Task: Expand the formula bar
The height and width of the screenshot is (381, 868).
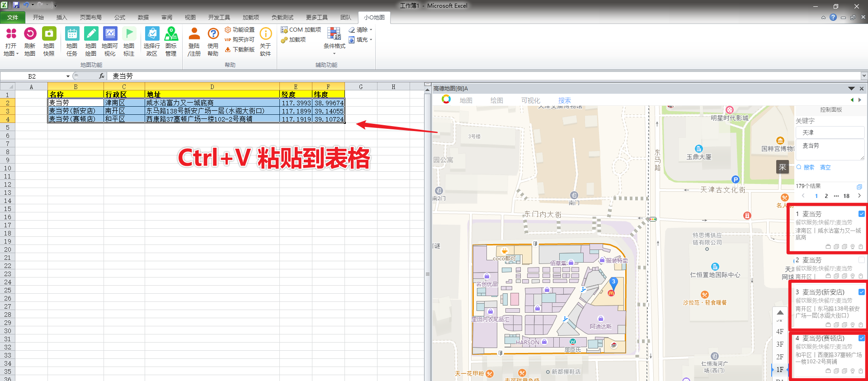Action: pos(864,76)
